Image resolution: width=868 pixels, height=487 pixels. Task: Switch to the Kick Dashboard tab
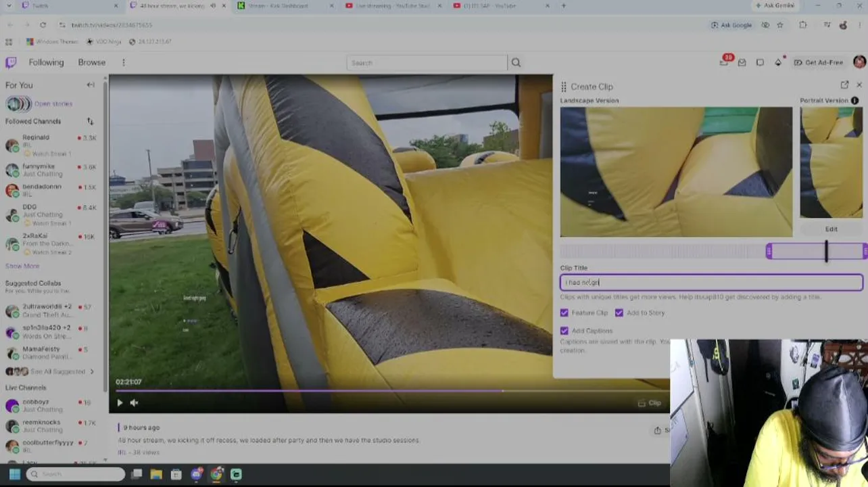tap(285, 6)
